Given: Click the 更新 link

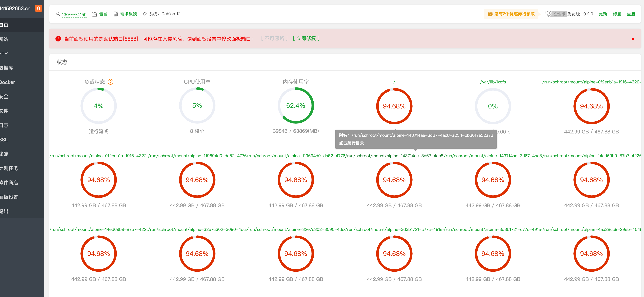Looking at the screenshot, I should 603,14.
